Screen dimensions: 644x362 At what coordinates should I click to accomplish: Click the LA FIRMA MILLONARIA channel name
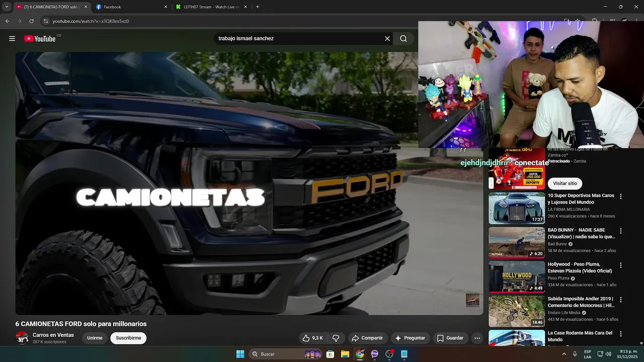click(x=569, y=209)
